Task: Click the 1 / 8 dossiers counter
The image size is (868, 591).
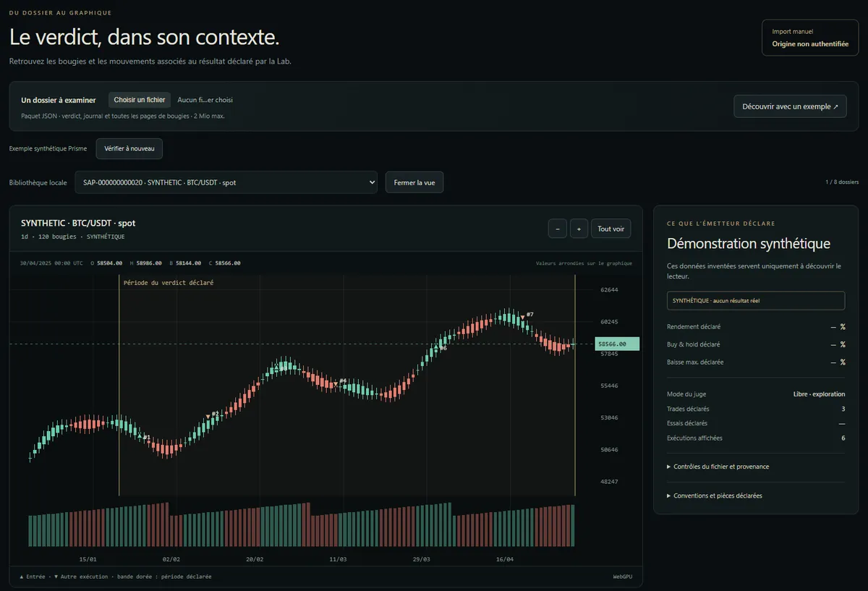Action: click(842, 182)
